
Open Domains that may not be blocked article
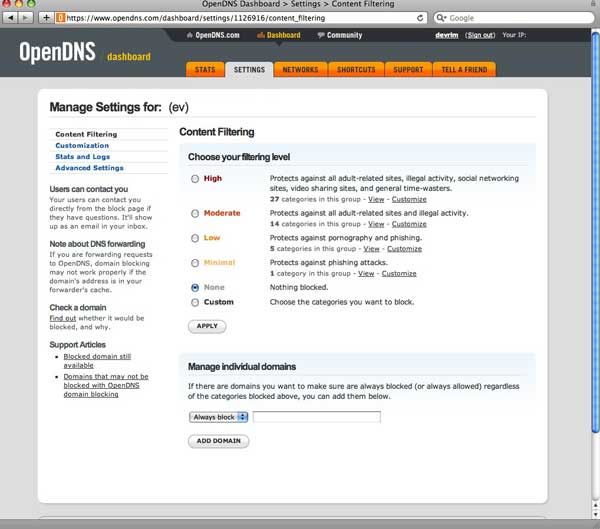point(106,385)
